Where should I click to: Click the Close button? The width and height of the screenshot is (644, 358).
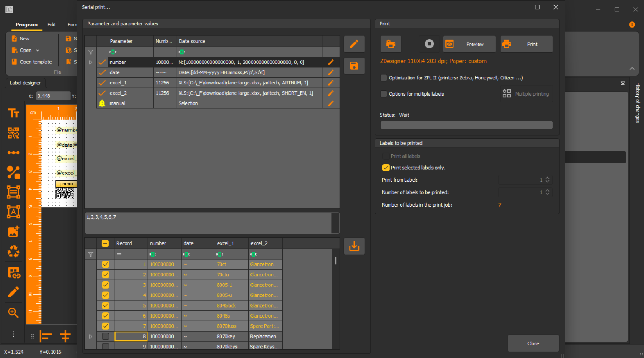[533, 343]
